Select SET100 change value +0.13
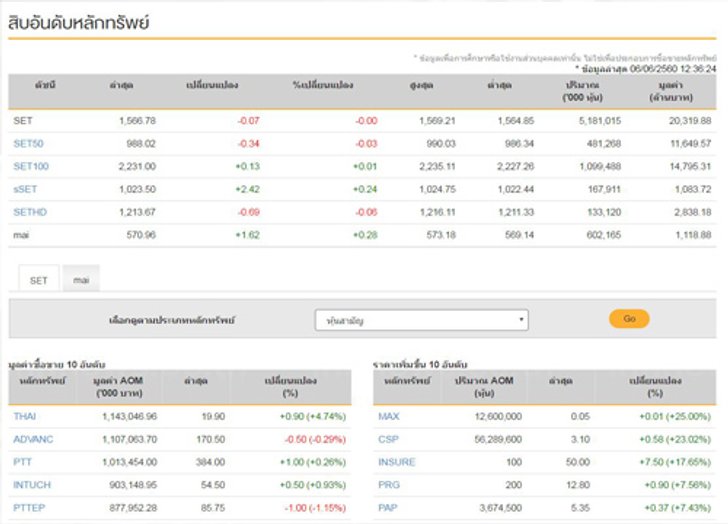The height and width of the screenshot is (524, 728). (247, 166)
